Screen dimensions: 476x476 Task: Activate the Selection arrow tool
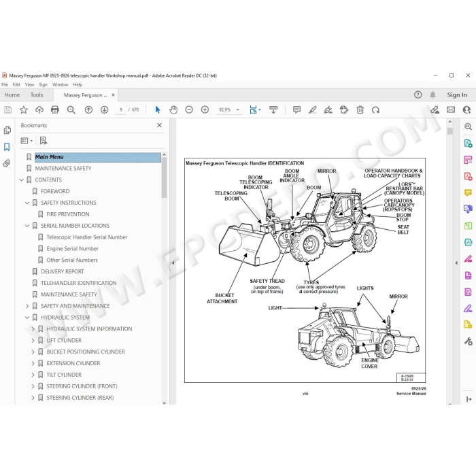[158, 109]
